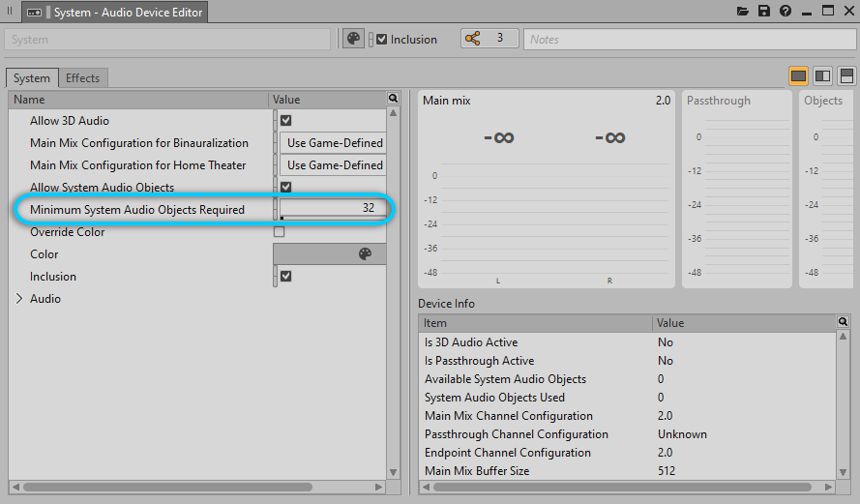Click the search icon in the Device Info header
The width and height of the screenshot is (860, 504).
click(843, 322)
